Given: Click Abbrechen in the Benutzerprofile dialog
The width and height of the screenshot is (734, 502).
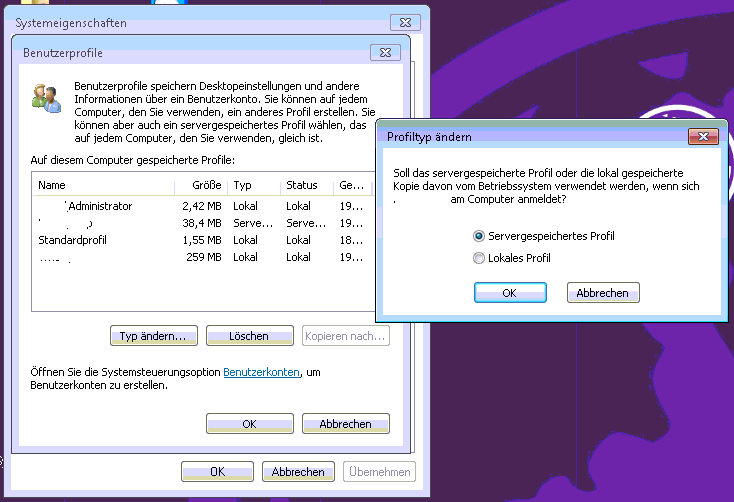Looking at the screenshot, I should [345, 424].
